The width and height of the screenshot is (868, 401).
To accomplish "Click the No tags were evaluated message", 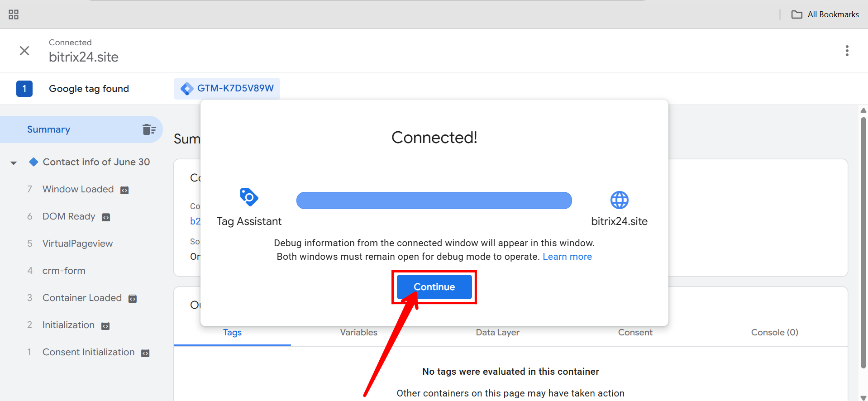I will 510,372.
